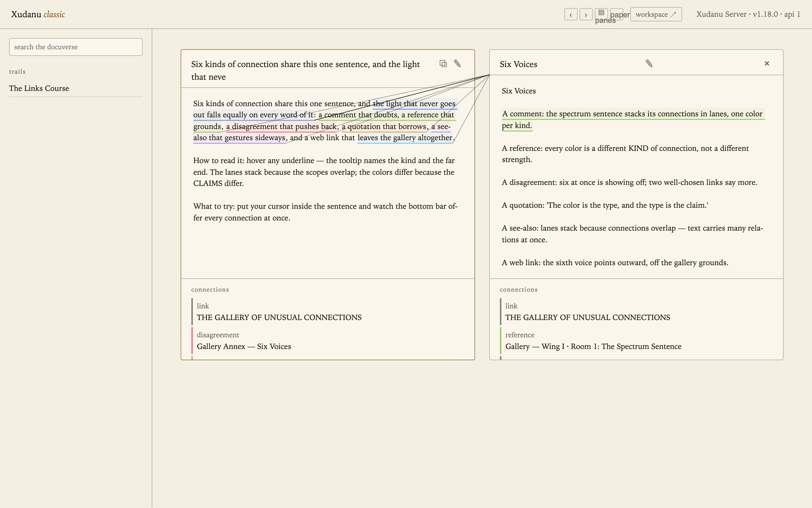
Task: Close the Six Voices pane
Action: 767,63
